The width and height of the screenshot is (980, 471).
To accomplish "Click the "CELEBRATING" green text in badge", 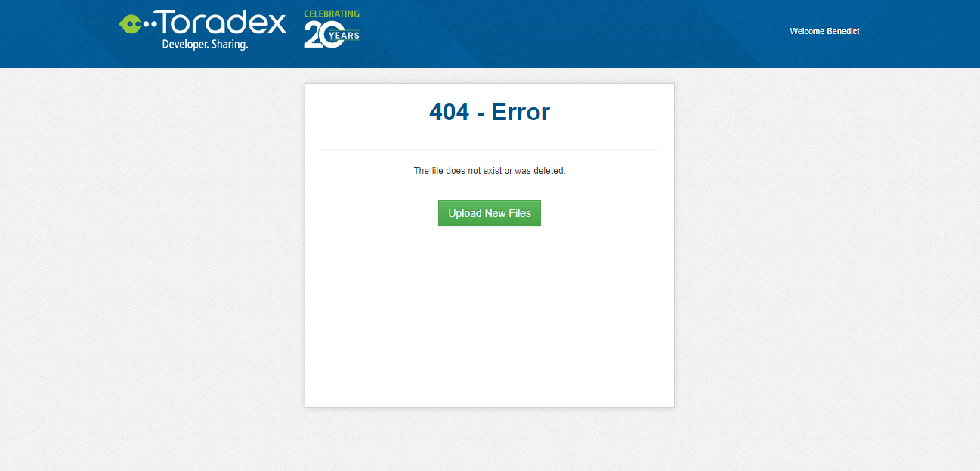I will click(332, 14).
